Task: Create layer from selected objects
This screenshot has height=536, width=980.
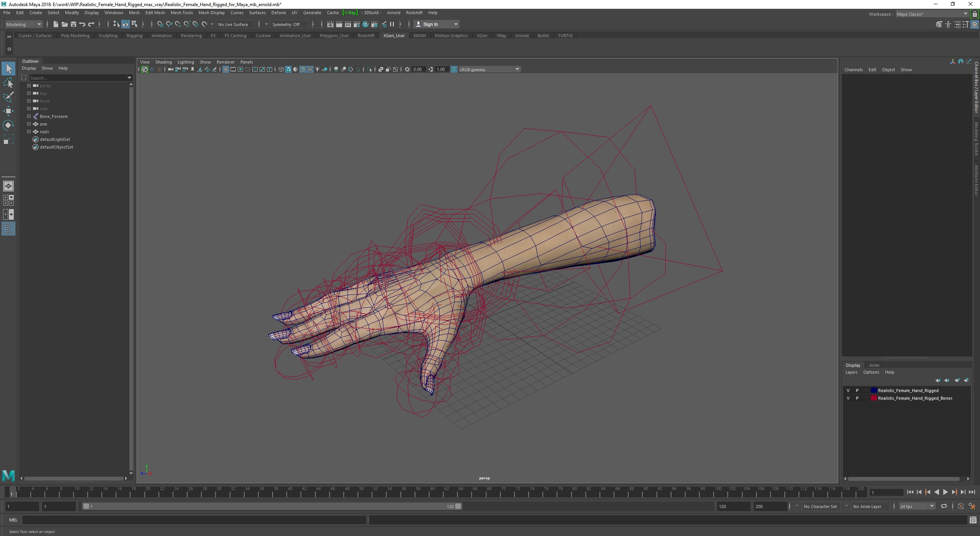Action: 966,380
